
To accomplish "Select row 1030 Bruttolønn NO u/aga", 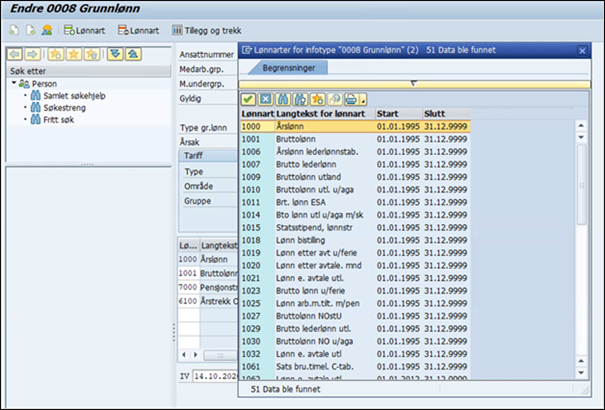I will point(355,341).
